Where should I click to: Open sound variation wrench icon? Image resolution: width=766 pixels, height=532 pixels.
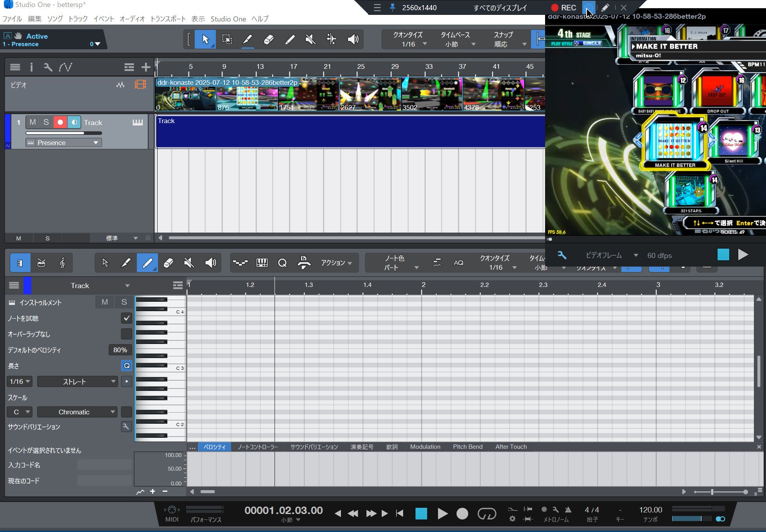point(126,426)
